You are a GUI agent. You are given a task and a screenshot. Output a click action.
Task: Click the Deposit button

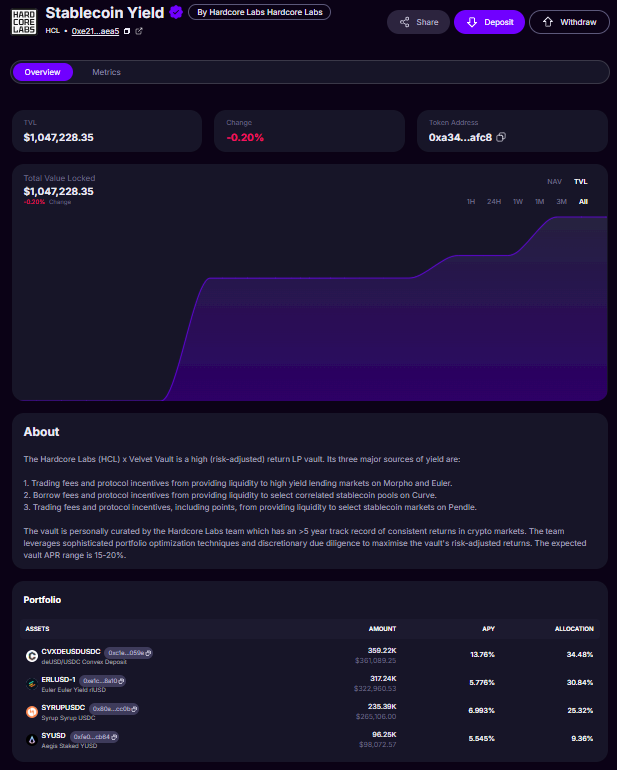tap(489, 22)
